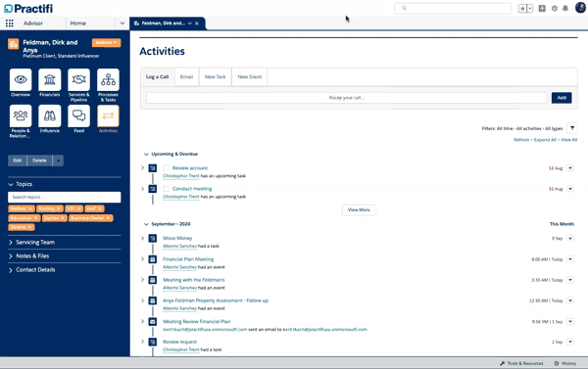
Task: Switch to the Email tab
Action: click(186, 76)
